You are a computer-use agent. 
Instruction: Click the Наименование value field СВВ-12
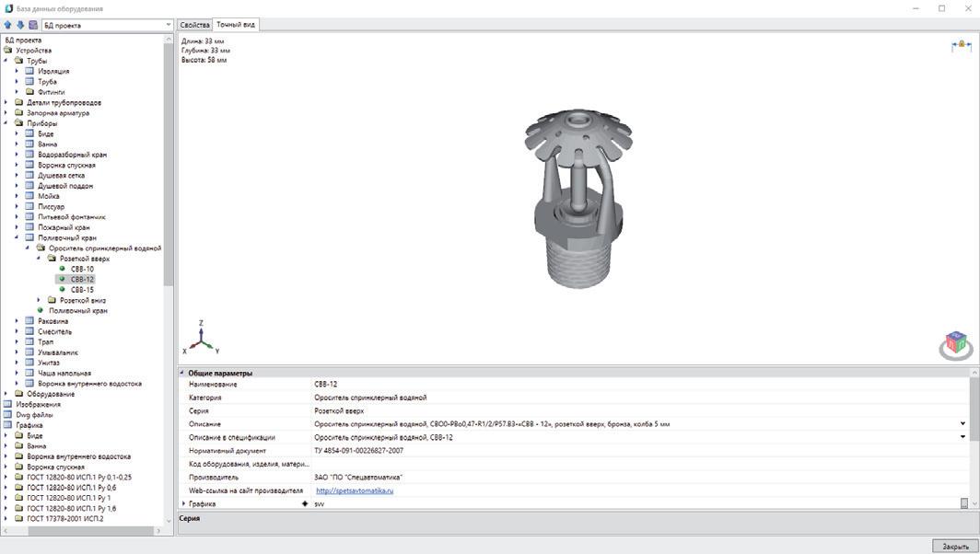tap(641, 384)
